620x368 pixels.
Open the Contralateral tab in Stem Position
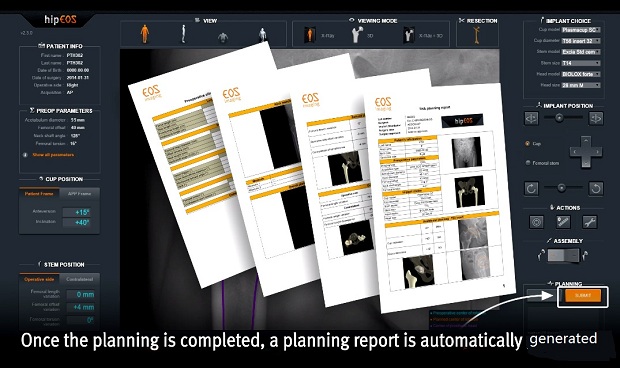[79, 279]
